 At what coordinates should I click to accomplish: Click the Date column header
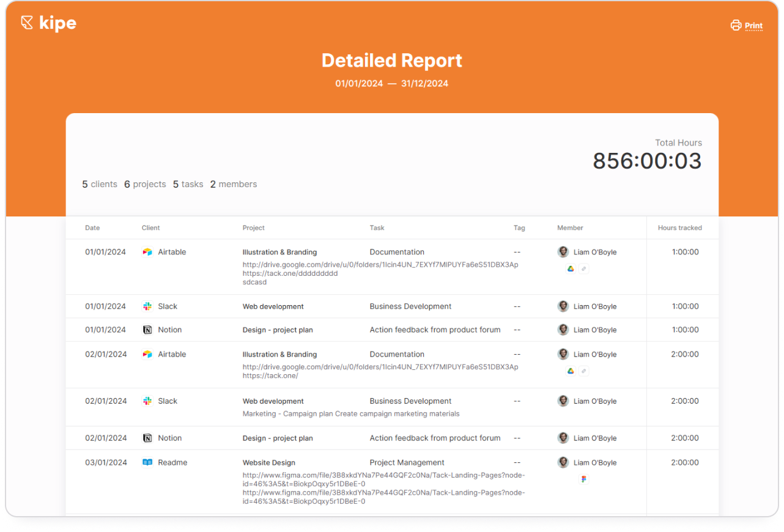(92, 227)
